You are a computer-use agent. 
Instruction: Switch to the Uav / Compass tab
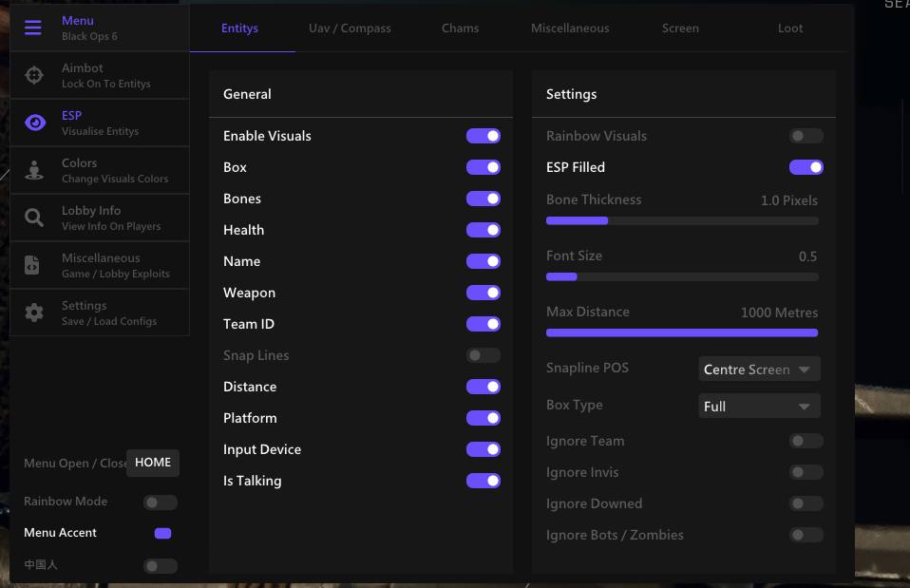coord(350,28)
